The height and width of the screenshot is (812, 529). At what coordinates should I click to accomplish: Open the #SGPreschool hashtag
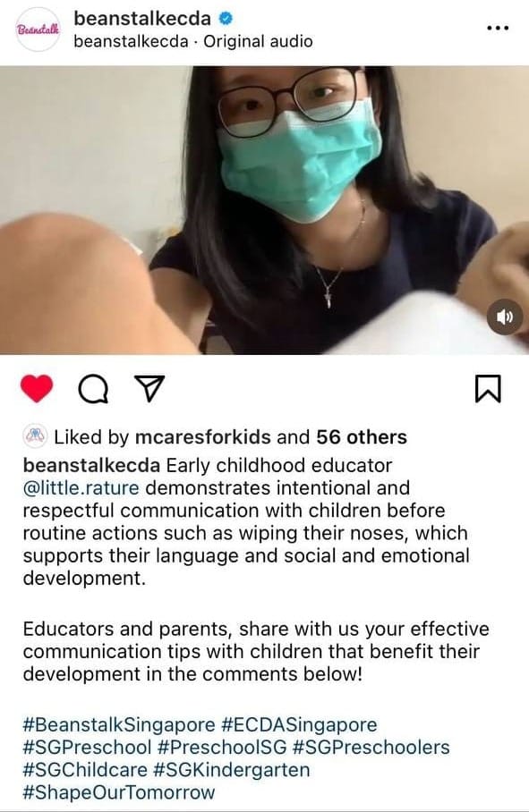point(87,748)
